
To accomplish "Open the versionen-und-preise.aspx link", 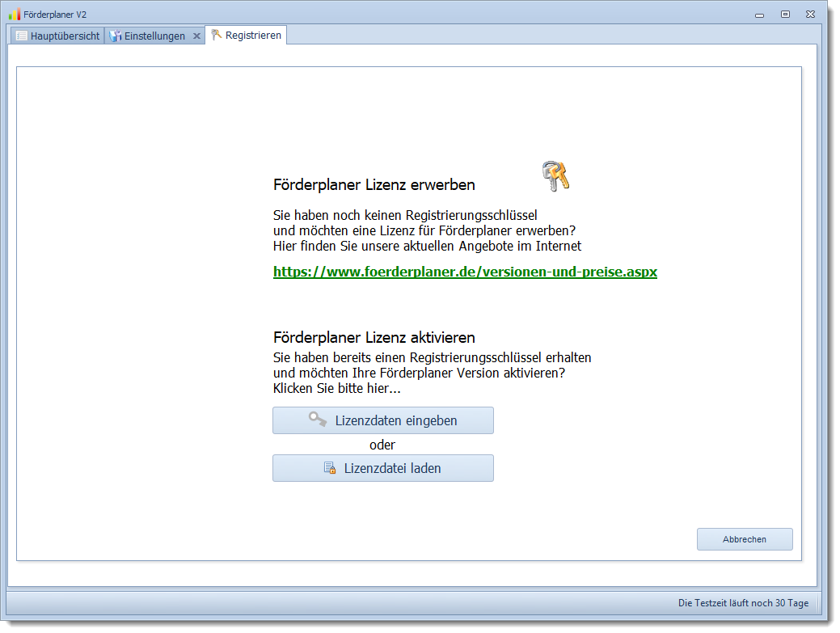I will [x=465, y=272].
